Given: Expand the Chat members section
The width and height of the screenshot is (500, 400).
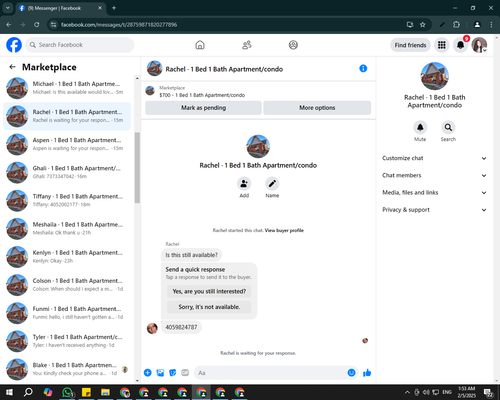Looking at the screenshot, I should [x=434, y=175].
